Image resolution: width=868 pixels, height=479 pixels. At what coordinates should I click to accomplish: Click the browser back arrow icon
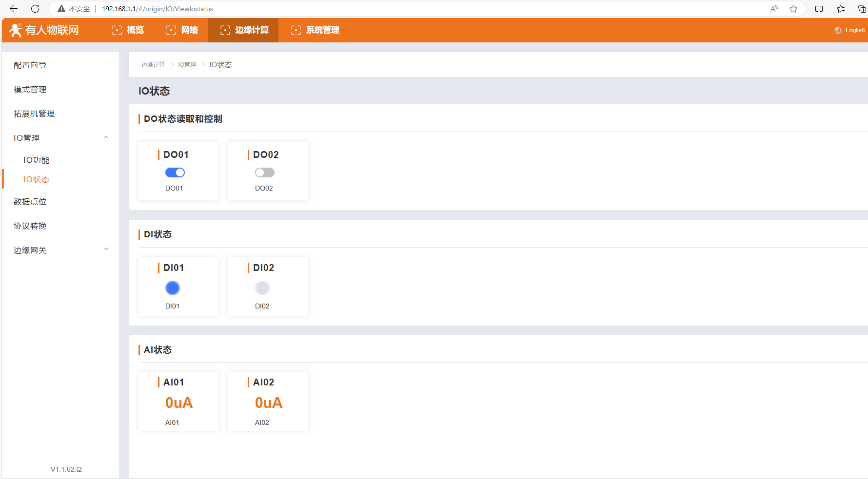pos(14,9)
